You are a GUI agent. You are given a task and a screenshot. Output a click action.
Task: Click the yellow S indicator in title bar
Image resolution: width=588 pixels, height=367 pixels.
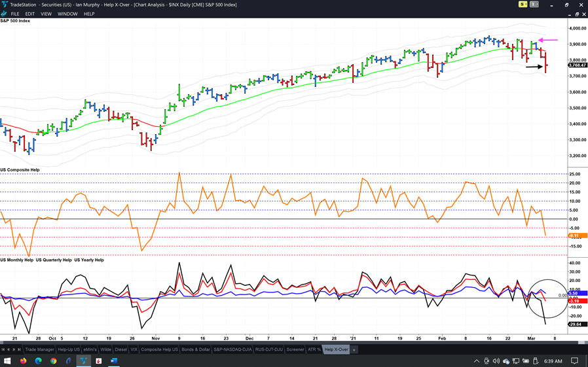[x=523, y=5]
